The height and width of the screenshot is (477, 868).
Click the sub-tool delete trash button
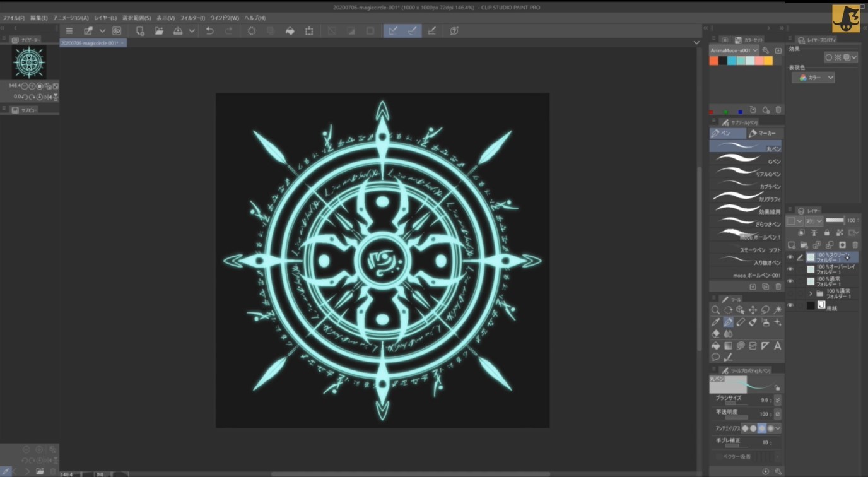click(x=779, y=286)
